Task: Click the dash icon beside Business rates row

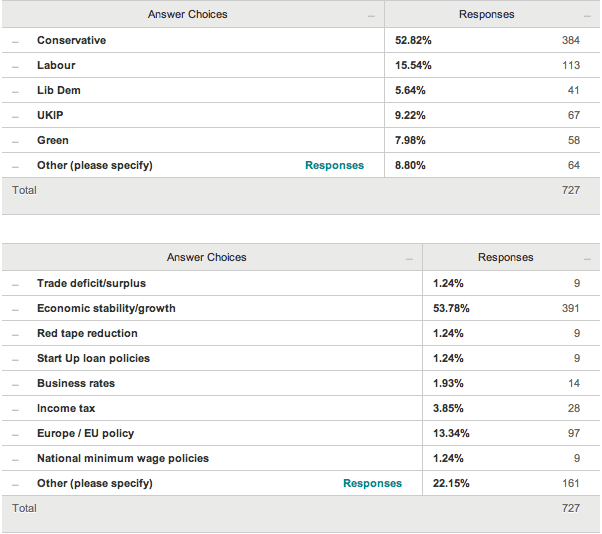Action: point(16,384)
